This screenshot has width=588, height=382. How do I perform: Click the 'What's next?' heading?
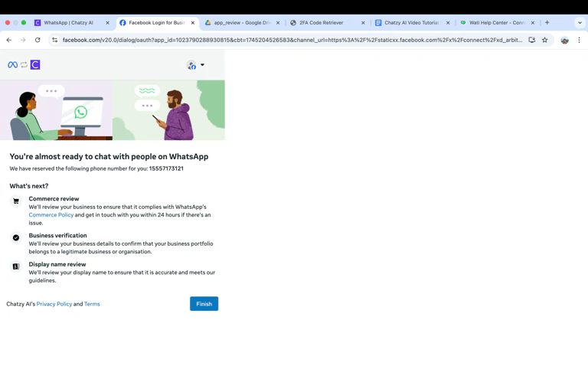(x=29, y=186)
